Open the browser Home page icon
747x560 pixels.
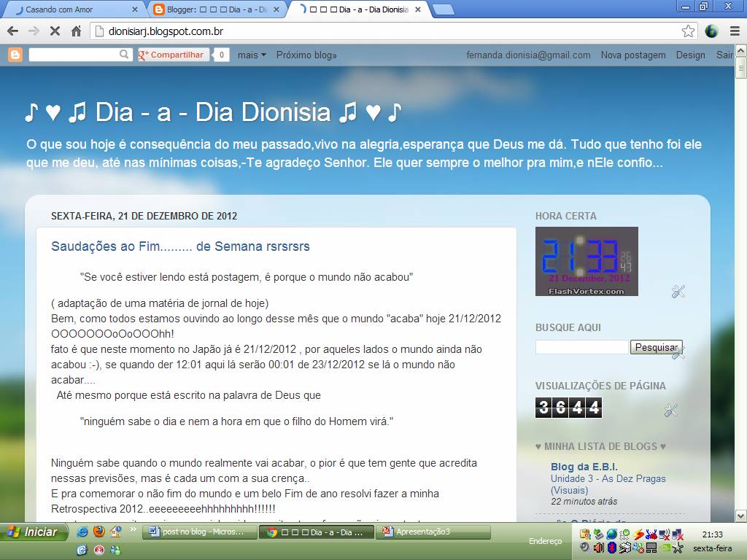point(76,31)
